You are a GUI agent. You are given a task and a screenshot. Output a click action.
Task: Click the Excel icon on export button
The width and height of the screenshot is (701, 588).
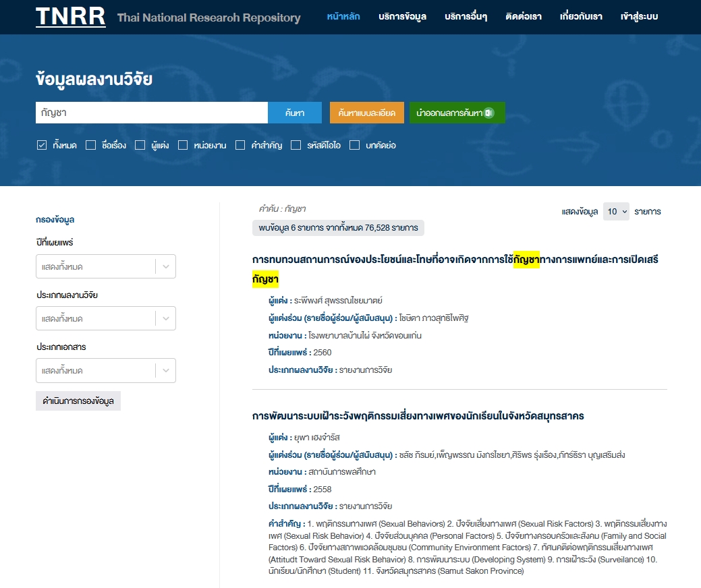pos(490,113)
